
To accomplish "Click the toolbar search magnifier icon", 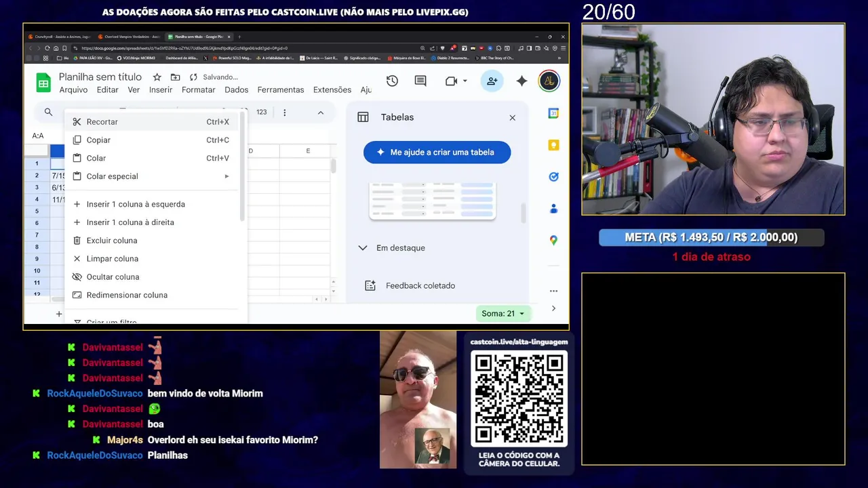I will click(48, 113).
